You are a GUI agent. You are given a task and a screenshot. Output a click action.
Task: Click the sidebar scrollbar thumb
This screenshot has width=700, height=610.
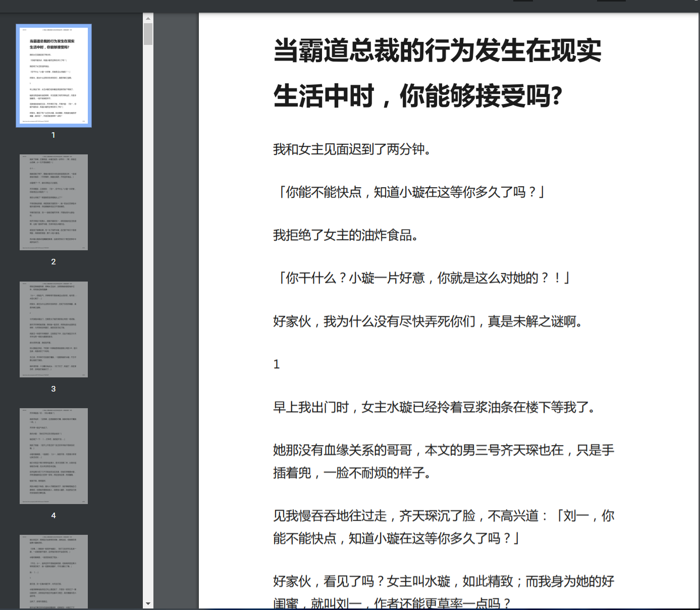(x=148, y=34)
